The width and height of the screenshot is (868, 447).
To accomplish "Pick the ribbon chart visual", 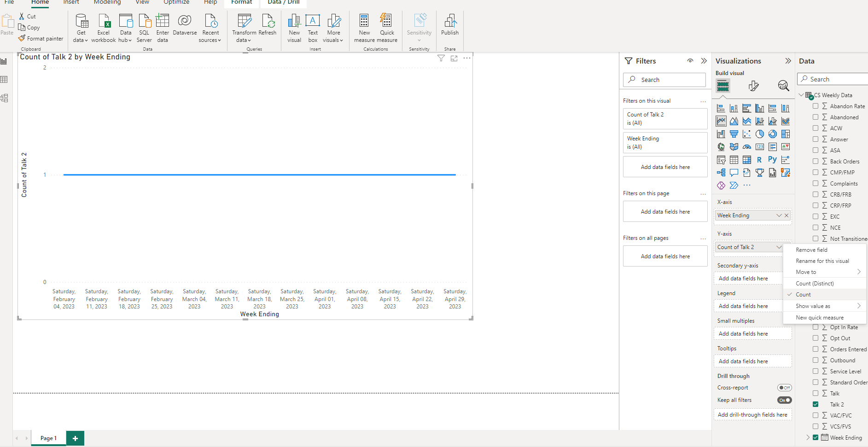I will (x=786, y=121).
